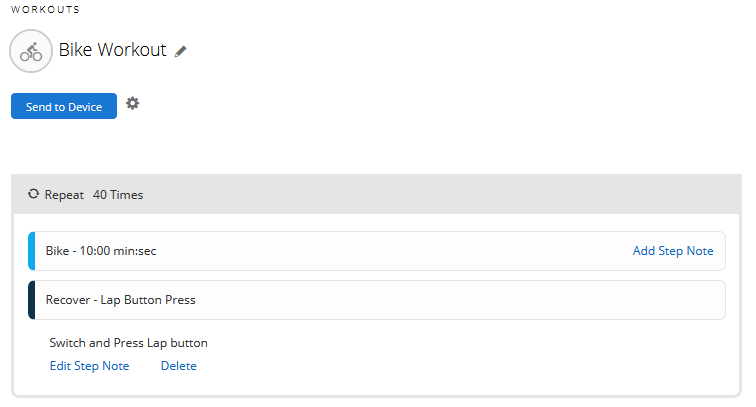The height and width of the screenshot is (407, 756).
Task: Click the circular repeat arrows icon
Action: coord(33,194)
